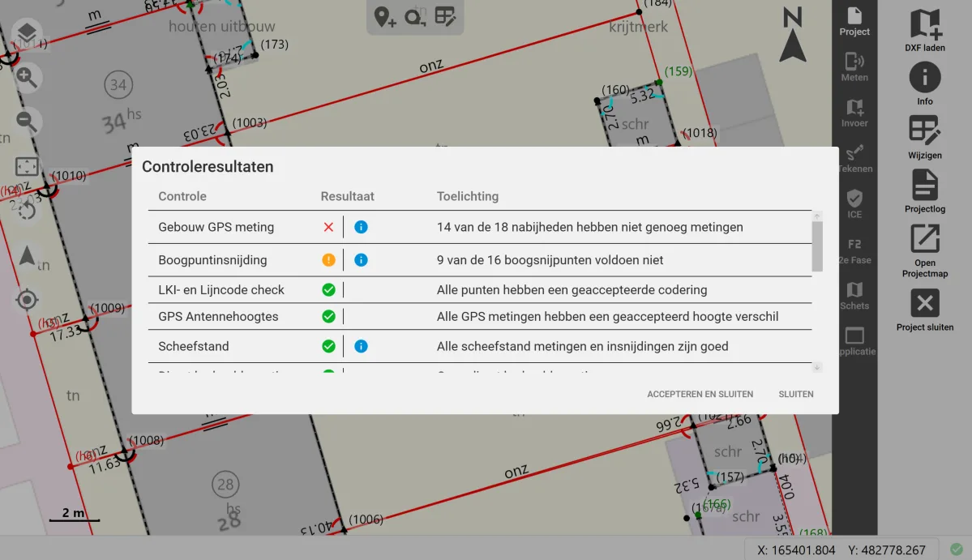This screenshot has width=972, height=560.
Task: Click SLUITEN button
Action: click(x=796, y=394)
